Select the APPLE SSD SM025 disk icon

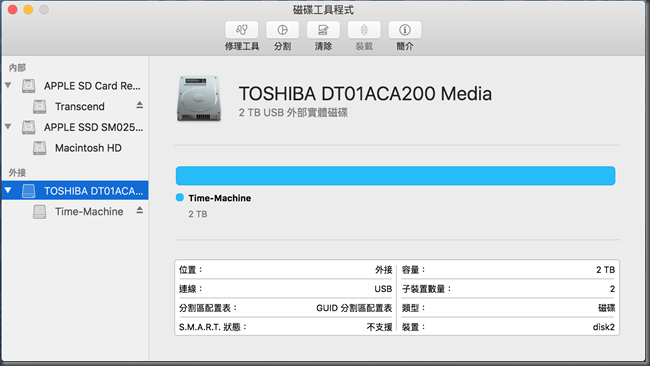pyautogui.click(x=29, y=127)
